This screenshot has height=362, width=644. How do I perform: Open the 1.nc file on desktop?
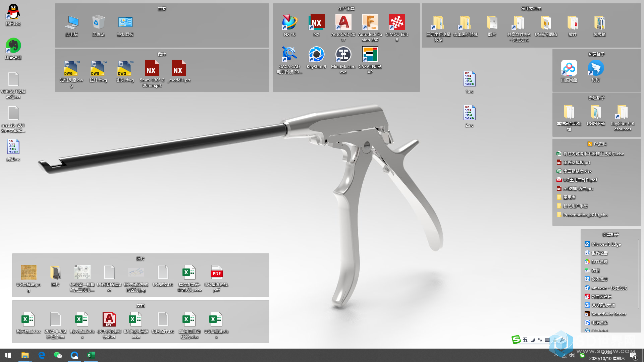coord(469,82)
